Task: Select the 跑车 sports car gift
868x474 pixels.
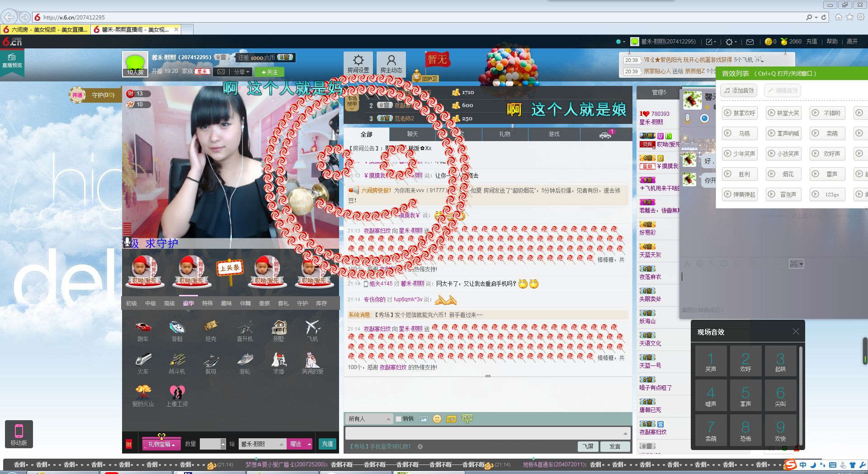Action: [x=143, y=331]
